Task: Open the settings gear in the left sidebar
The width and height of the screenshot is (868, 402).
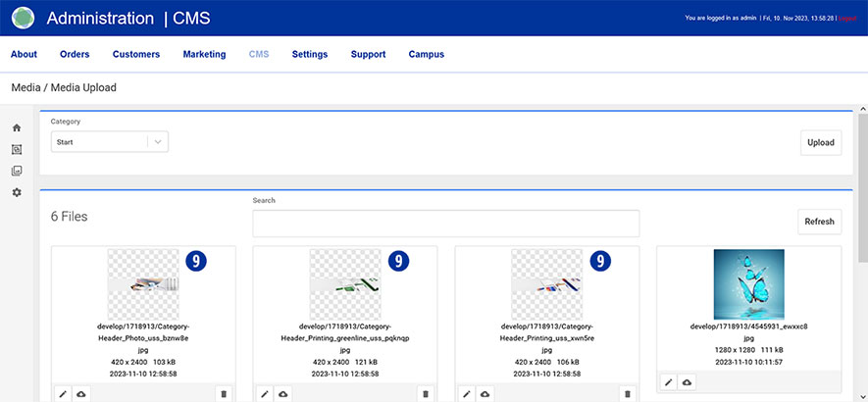Action: coord(17,192)
